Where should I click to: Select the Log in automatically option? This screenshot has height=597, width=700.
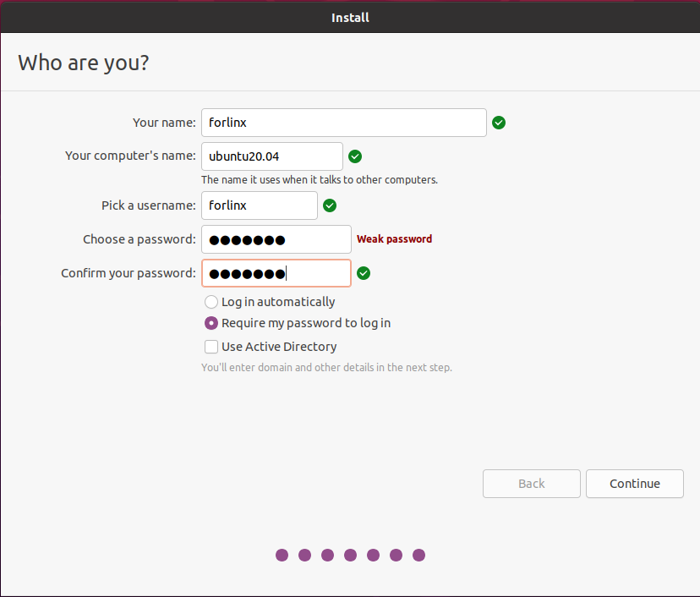click(211, 302)
